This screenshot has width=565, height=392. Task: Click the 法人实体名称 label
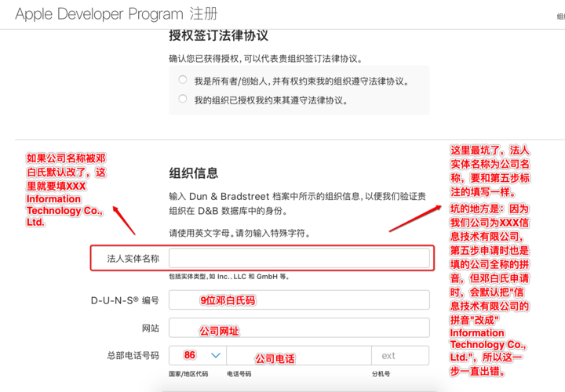point(133,259)
